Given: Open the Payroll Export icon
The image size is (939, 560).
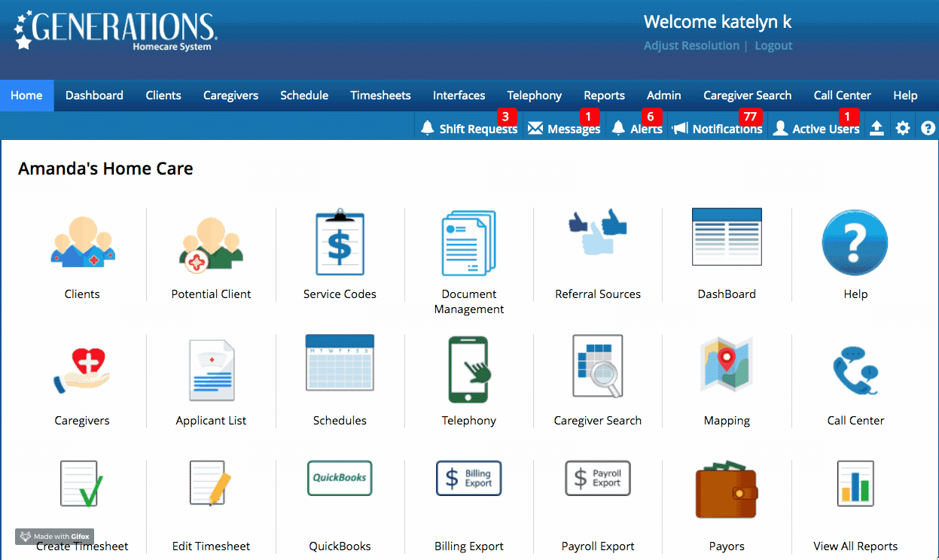Looking at the screenshot, I should pos(598,478).
